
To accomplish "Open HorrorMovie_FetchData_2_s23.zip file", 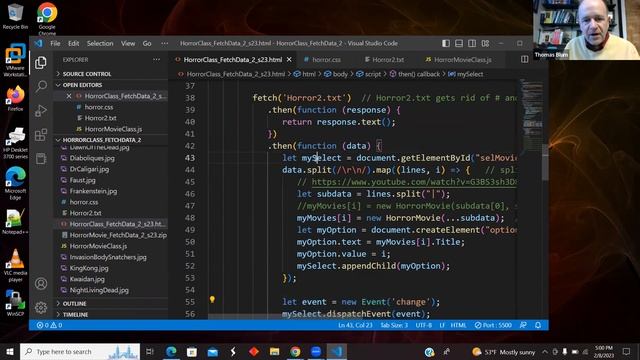I will point(118,235).
